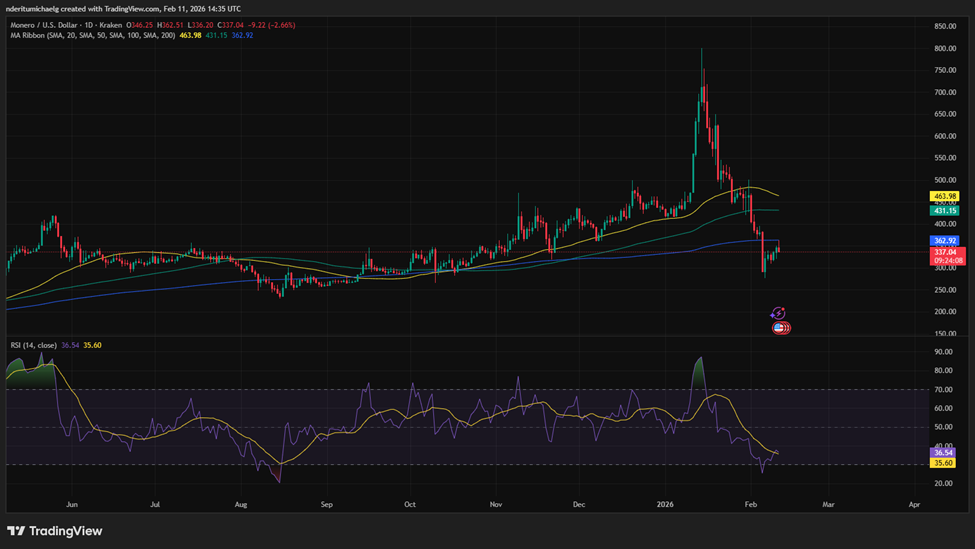Open the US flag economic events marker

[x=780, y=328]
